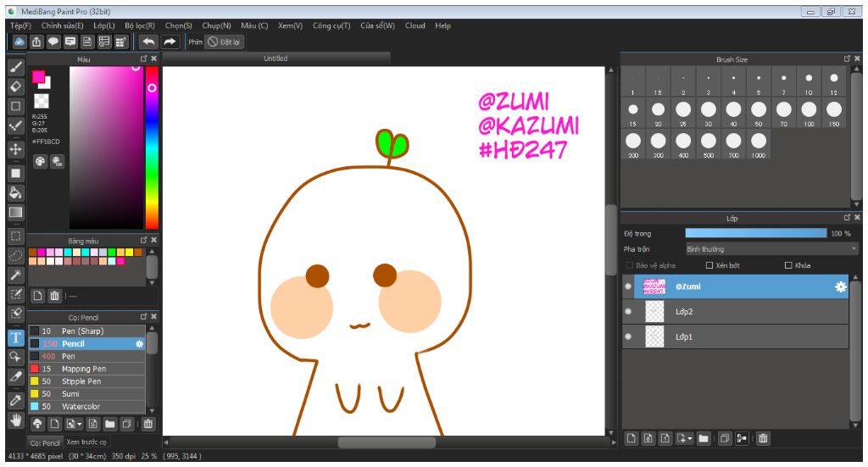Open the Bộ lọc(R) menu
Image resolution: width=868 pixels, height=467 pixels.
140,25
